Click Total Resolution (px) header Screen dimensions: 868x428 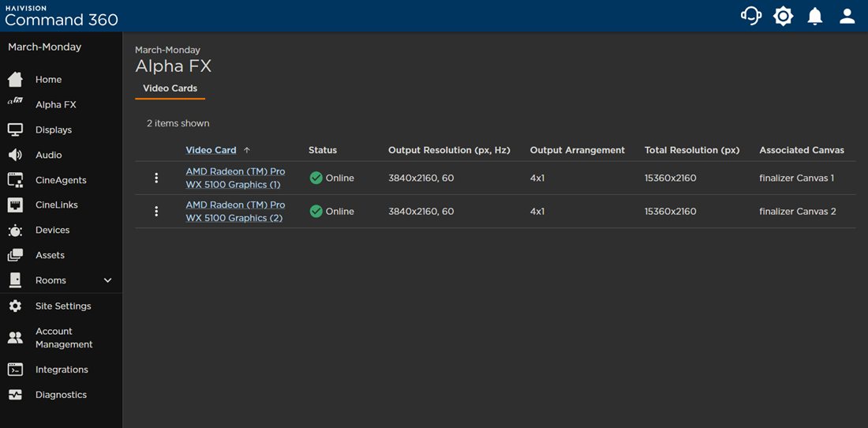692,150
